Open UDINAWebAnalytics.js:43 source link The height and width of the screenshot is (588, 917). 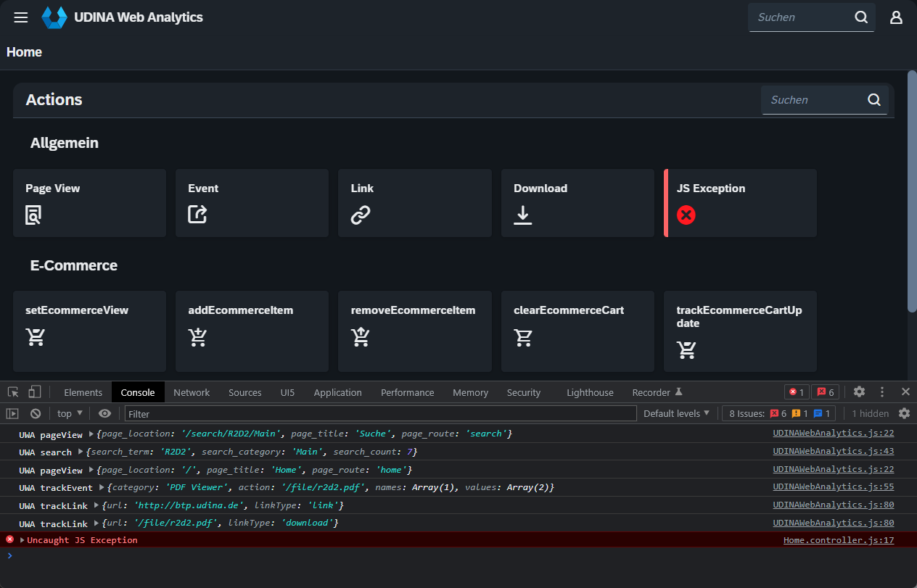pos(834,452)
